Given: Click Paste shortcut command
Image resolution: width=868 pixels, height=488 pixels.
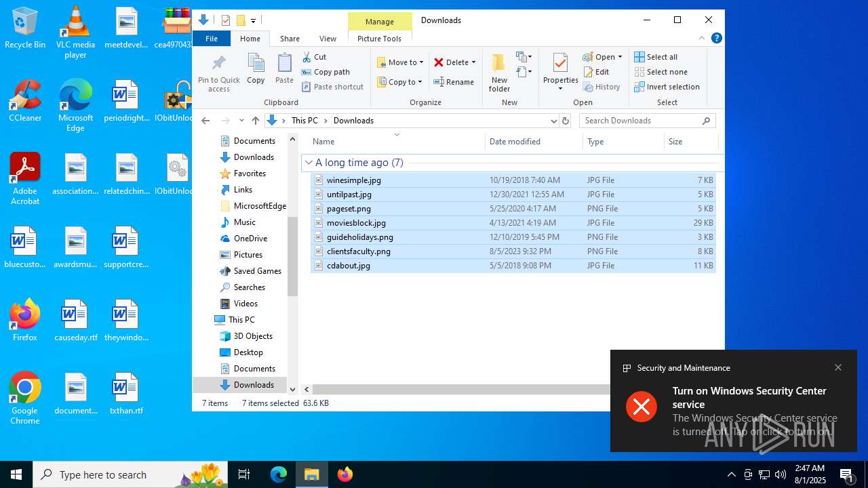Looking at the screenshot, I should 332,87.
